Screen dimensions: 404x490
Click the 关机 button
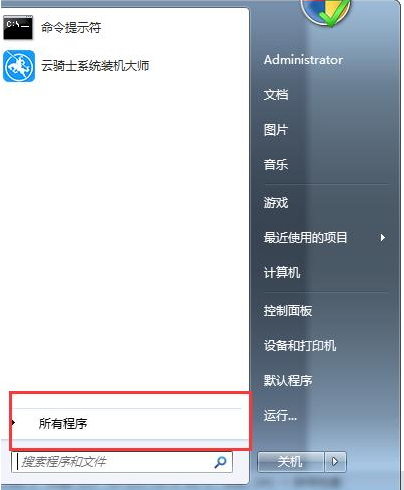pyautogui.click(x=290, y=462)
